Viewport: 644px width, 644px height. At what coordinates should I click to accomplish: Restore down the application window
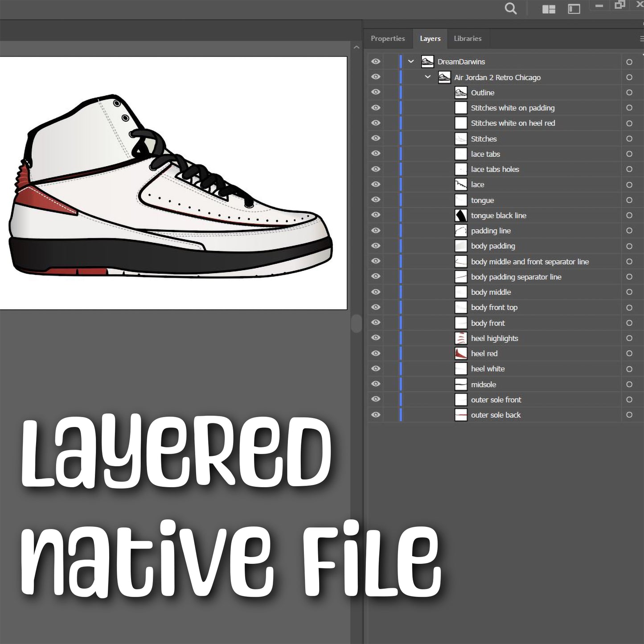pyautogui.click(x=620, y=5)
